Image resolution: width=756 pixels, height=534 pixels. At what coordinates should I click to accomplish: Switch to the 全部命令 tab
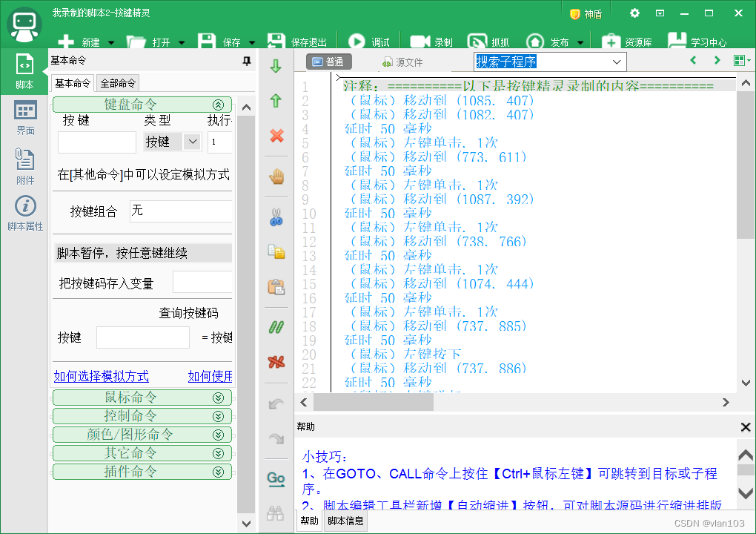coord(118,83)
